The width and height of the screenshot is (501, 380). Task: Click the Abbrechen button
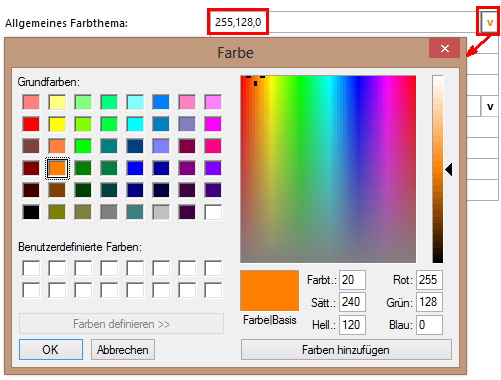(x=123, y=350)
